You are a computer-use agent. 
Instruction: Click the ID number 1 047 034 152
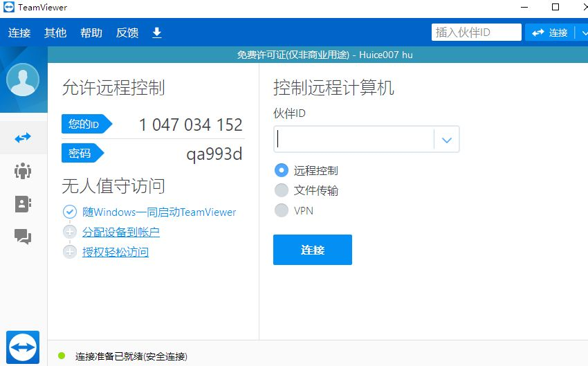190,125
